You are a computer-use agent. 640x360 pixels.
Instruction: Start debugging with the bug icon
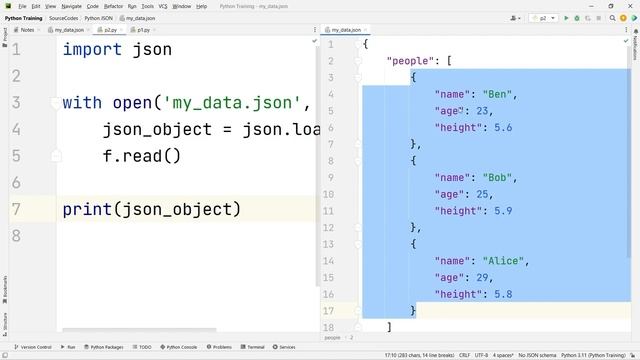click(577, 18)
